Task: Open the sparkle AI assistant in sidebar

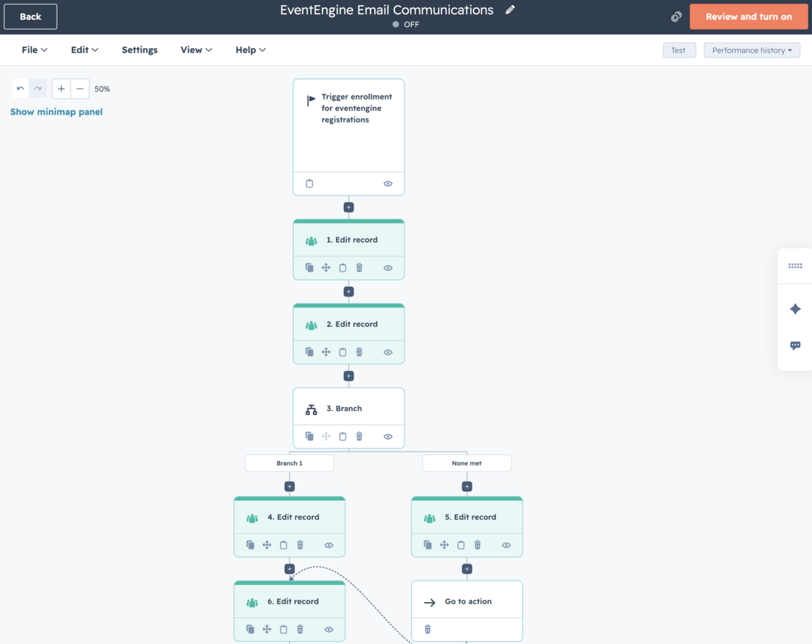Action: pos(795,309)
